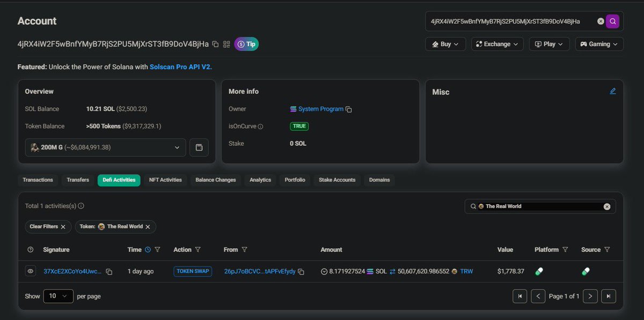This screenshot has width=644, height=320.
Task: Copy the System Program owner address
Action: [x=349, y=109]
